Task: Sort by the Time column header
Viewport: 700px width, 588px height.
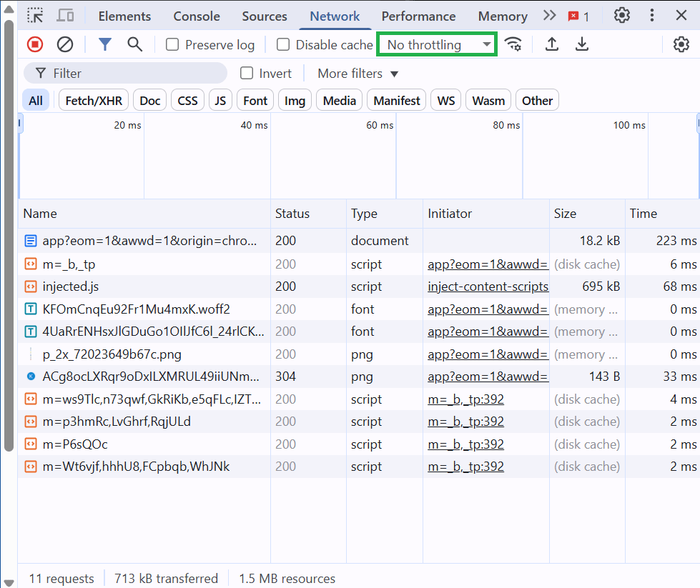Action: click(663, 214)
